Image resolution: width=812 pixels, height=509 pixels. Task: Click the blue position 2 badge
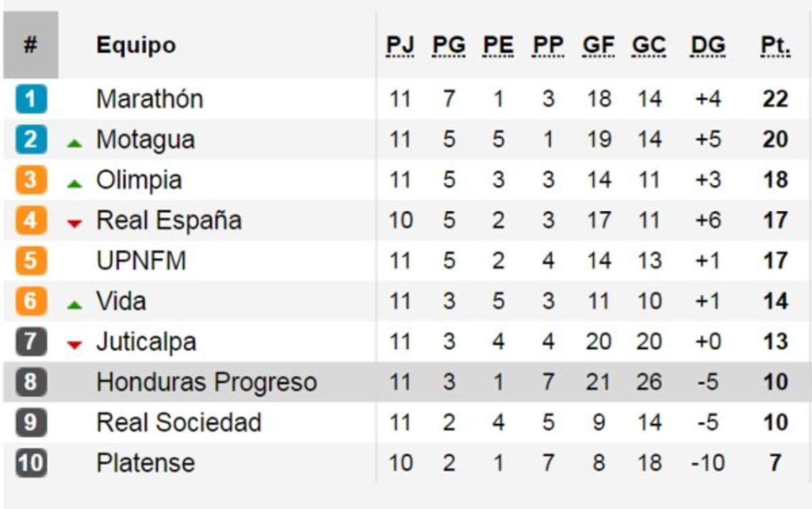30,140
